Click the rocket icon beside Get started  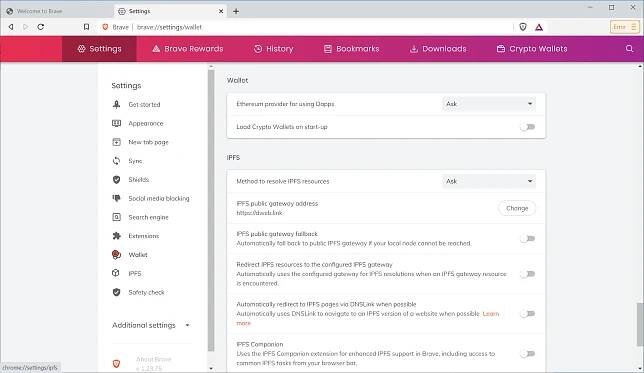coord(117,104)
